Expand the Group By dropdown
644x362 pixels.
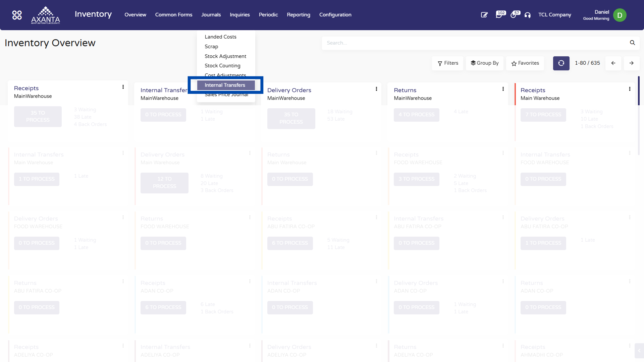[484, 63]
